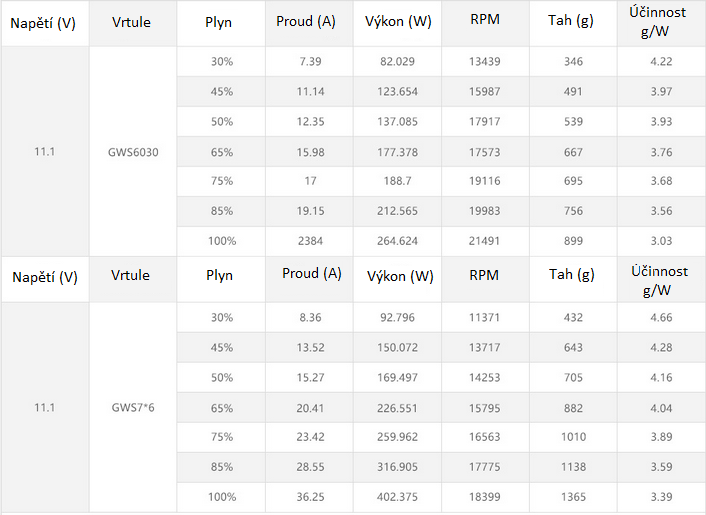The width and height of the screenshot is (706, 515).
Task: Select the first table's Tah (g) header
Action: tap(571, 20)
